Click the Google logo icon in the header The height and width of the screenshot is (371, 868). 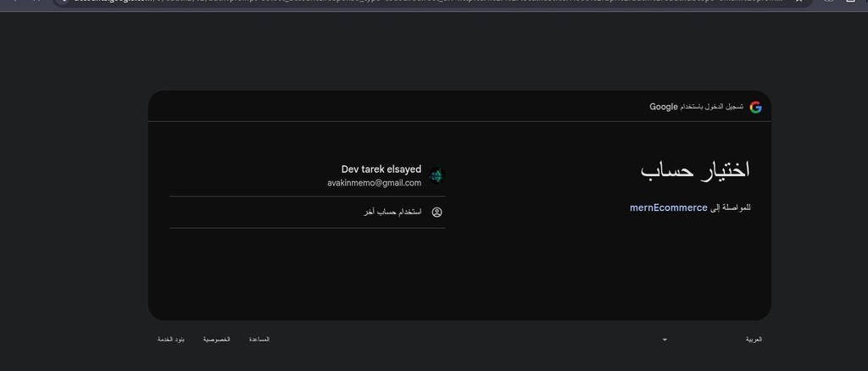click(x=755, y=108)
